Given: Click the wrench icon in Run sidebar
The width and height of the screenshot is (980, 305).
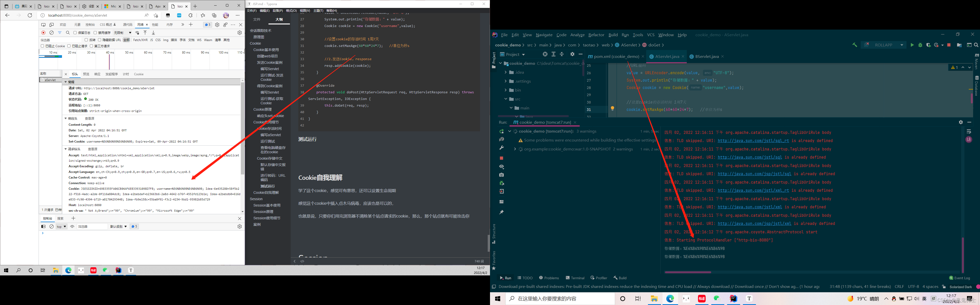Looking at the screenshot, I should [x=501, y=148].
